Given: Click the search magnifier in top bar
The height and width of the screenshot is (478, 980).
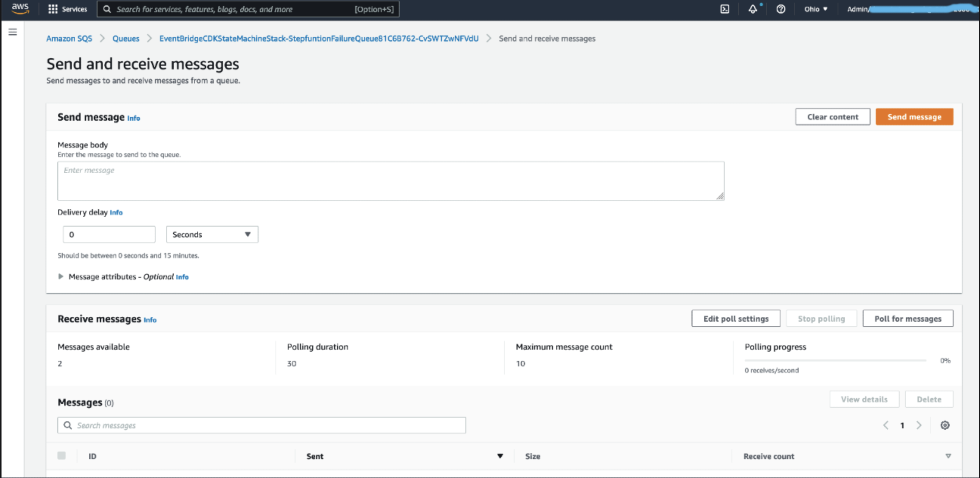Looking at the screenshot, I should pyautogui.click(x=107, y=9).
